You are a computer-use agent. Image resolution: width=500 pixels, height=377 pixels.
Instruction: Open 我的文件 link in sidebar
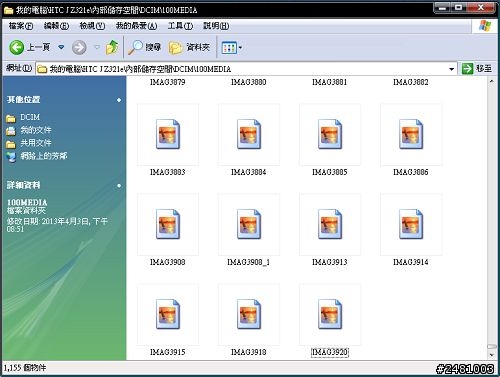coord(36,130)
